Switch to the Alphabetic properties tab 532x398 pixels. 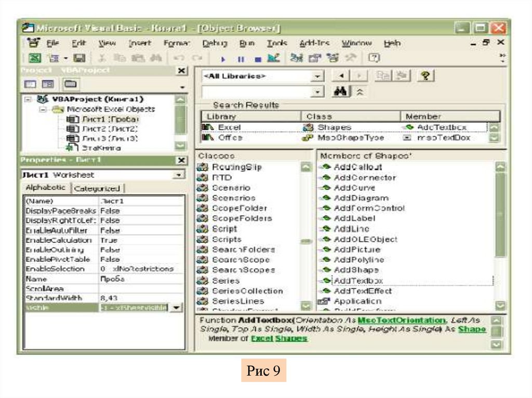coord(46,187)
